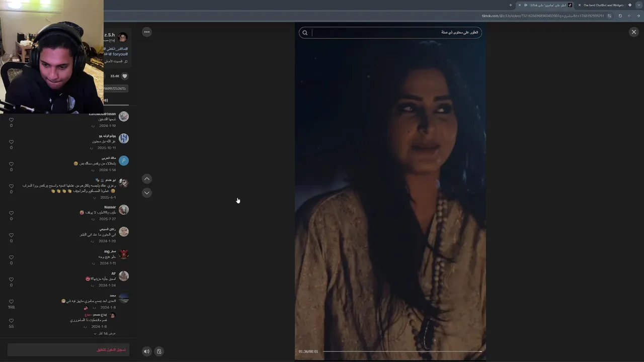
Task: Like Nasser's comment
Action: click(11, 213)
